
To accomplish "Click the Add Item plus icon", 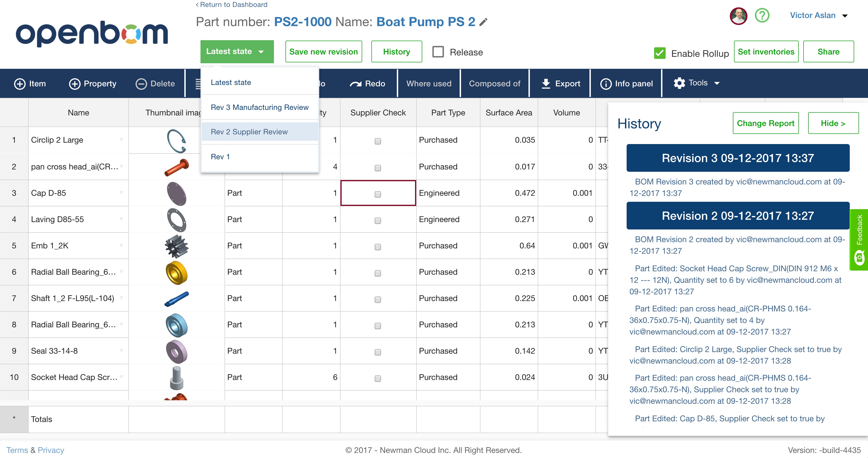I will tap(20, 84).
